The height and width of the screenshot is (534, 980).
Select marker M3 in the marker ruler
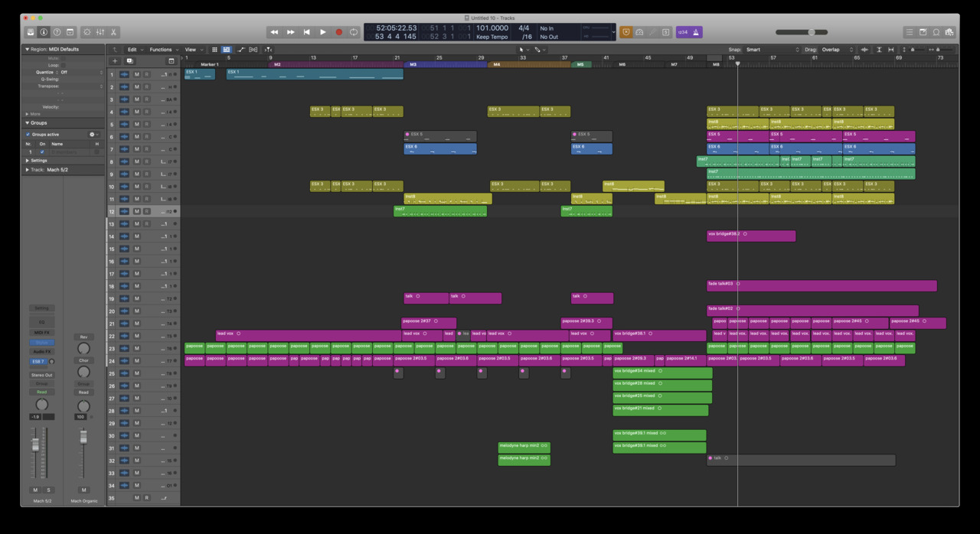click(x=446, y=64)
